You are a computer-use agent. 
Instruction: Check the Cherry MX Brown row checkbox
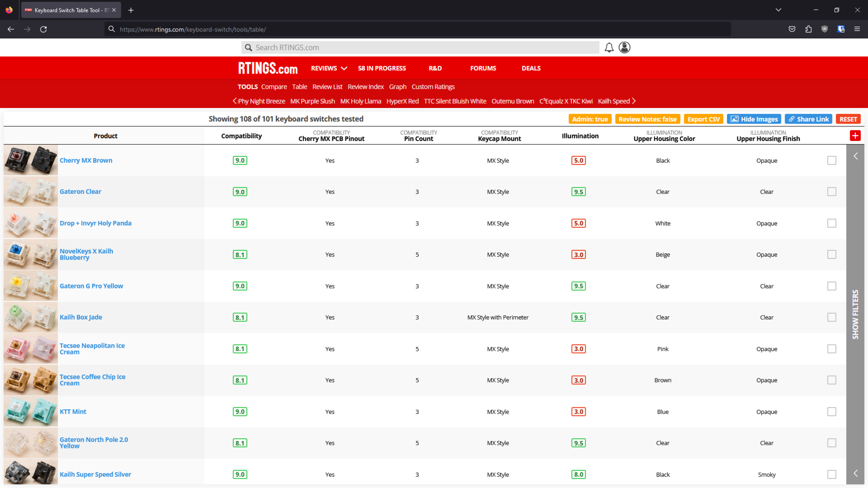point(832,160)
